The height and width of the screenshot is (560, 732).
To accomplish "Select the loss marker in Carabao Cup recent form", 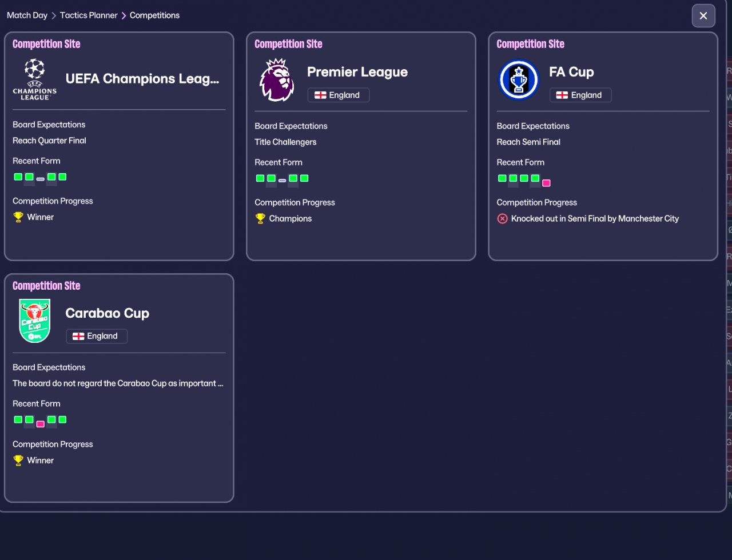I will pos(40,424).
